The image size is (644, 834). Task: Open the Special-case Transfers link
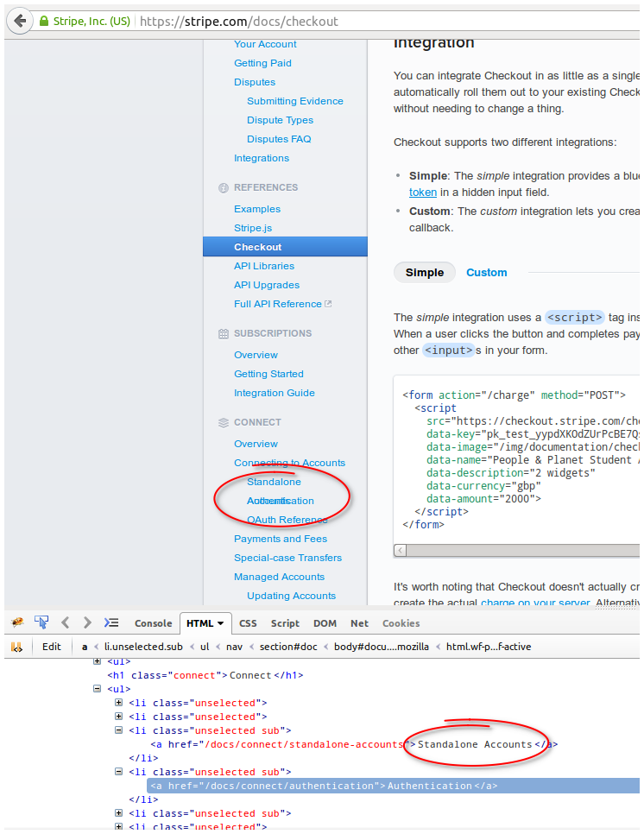288,558
